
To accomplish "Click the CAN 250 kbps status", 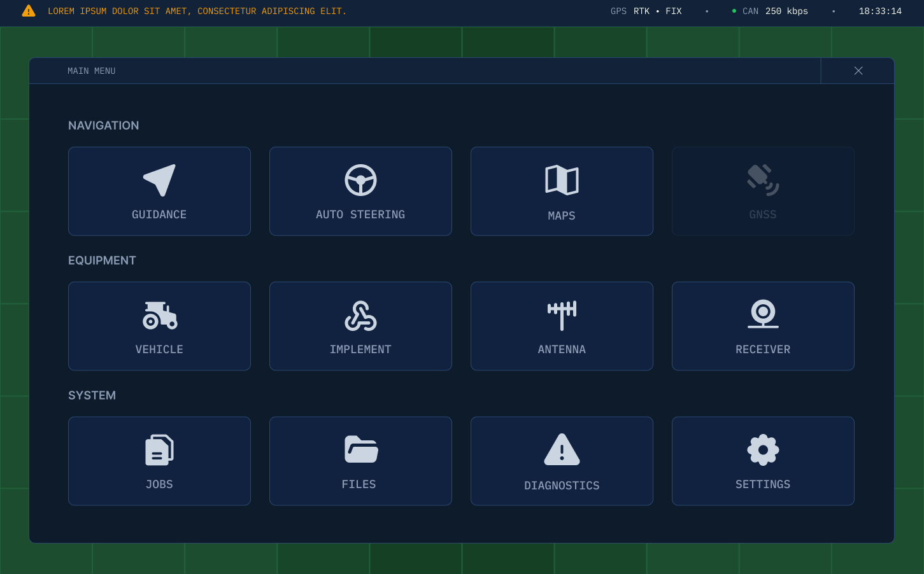I will pos(770,11).
